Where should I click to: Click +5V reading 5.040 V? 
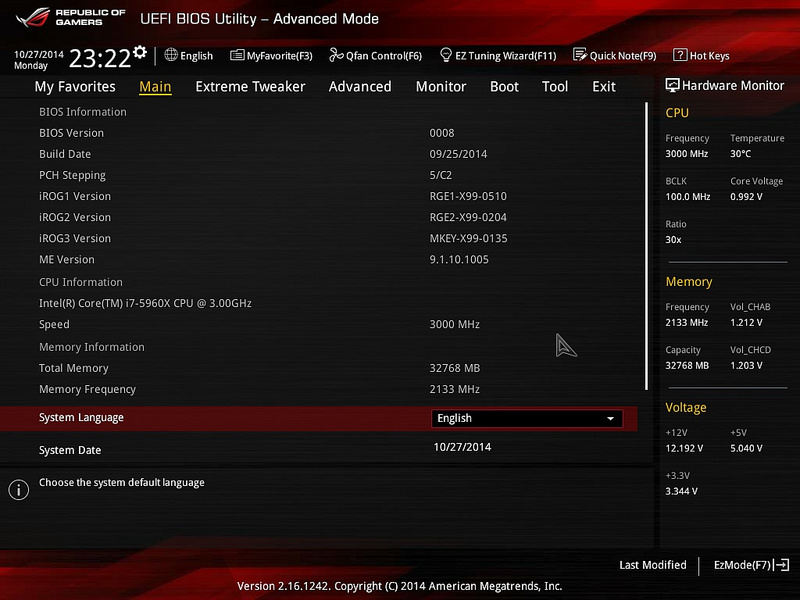[x=746, y=448]
